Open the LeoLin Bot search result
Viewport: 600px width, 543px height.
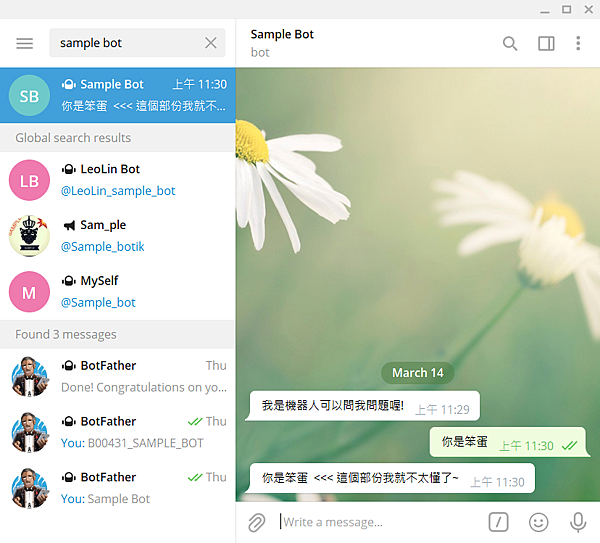117,180
